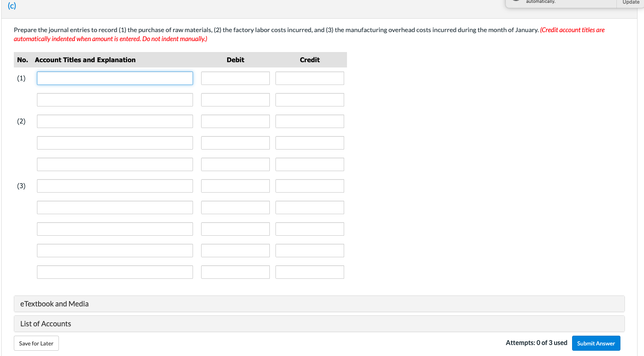Screen dimensions: 644x356
Task: Click the (1) entry number label
Action: pyautogui.click(x=21, y=78)
